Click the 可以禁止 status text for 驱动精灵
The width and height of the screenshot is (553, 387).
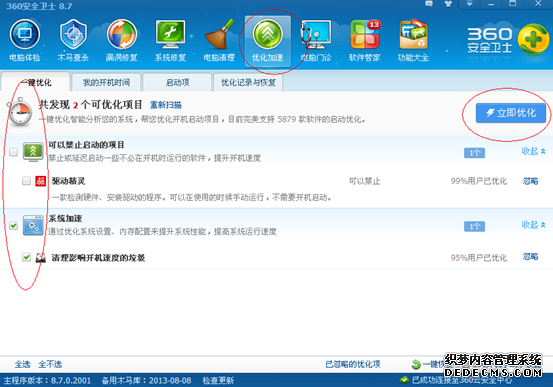364,181
